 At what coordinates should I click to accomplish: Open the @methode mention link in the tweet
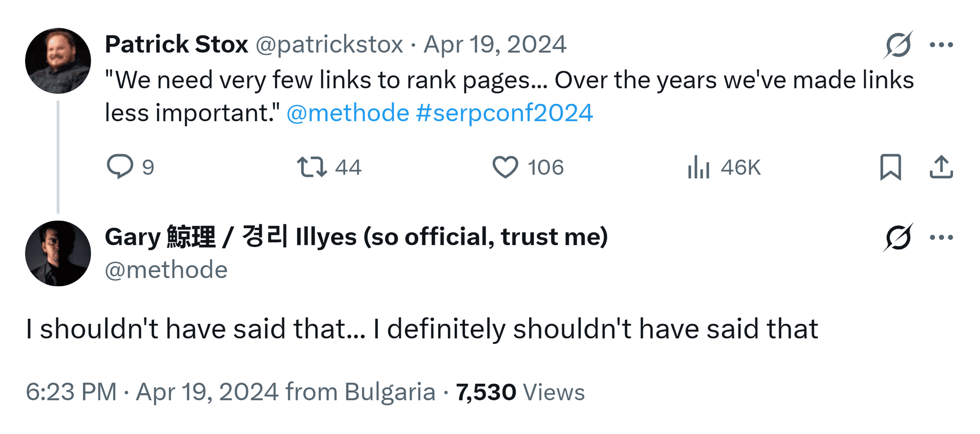pyautogui.click(x=348, y=113)
